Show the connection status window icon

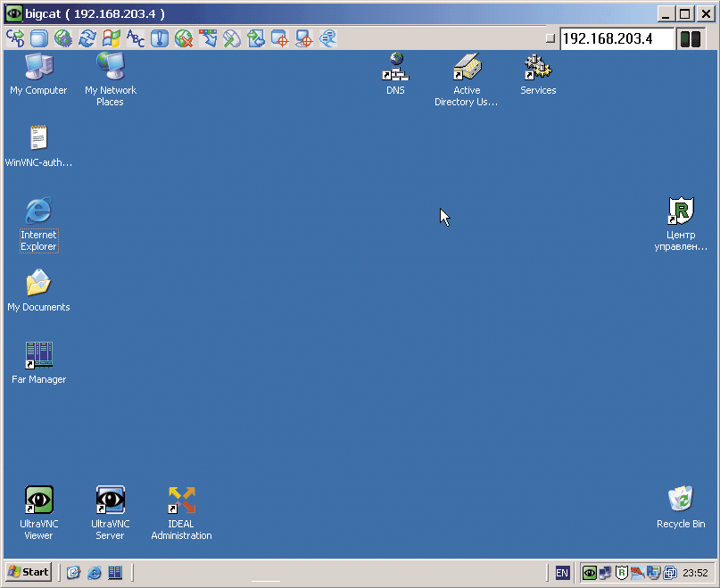(x=160, y=38)
